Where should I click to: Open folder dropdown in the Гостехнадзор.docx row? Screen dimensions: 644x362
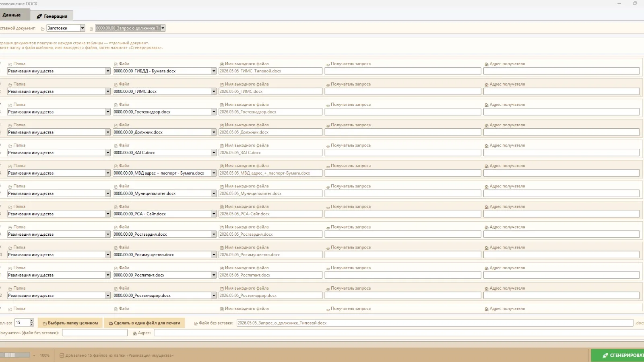[108, 112]
